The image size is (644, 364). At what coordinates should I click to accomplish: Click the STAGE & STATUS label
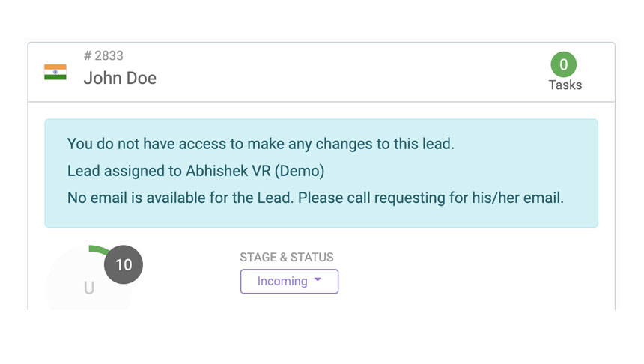point(287,258)
